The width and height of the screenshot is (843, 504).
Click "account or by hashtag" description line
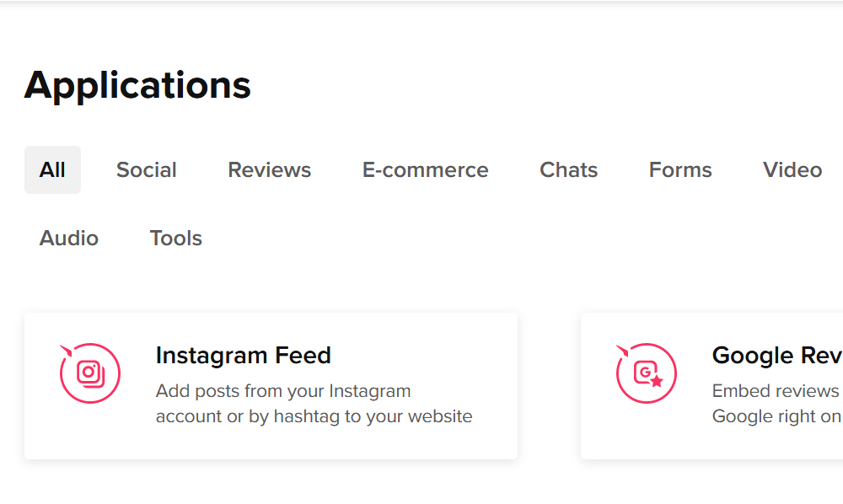click(x=314, y=416)
